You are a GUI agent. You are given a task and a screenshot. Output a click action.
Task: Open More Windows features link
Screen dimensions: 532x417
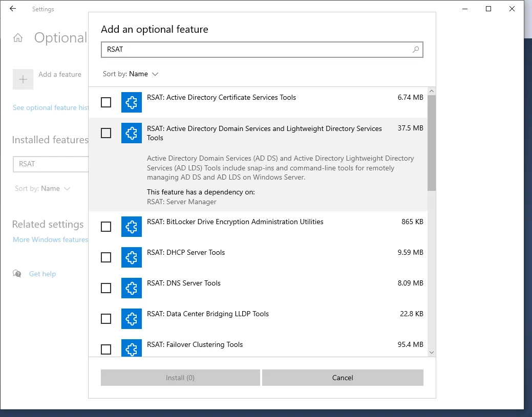(x=50, y=239)
